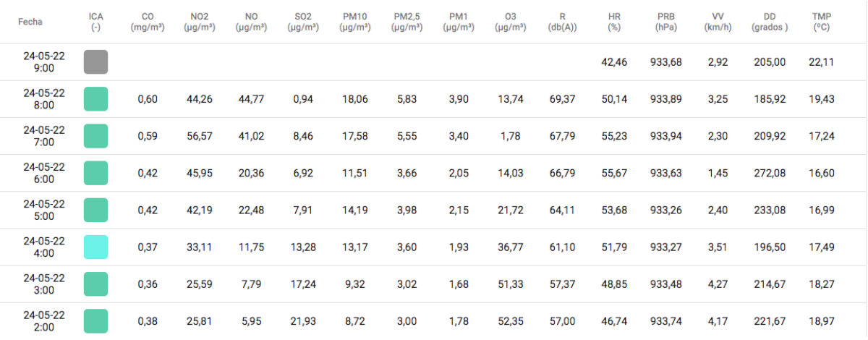
Task: Click the PM2,5 column header
Action: (408, 22)
